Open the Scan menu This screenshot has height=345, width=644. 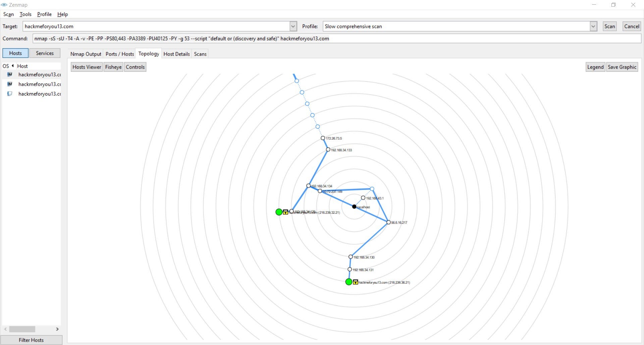tap(8, 14)
